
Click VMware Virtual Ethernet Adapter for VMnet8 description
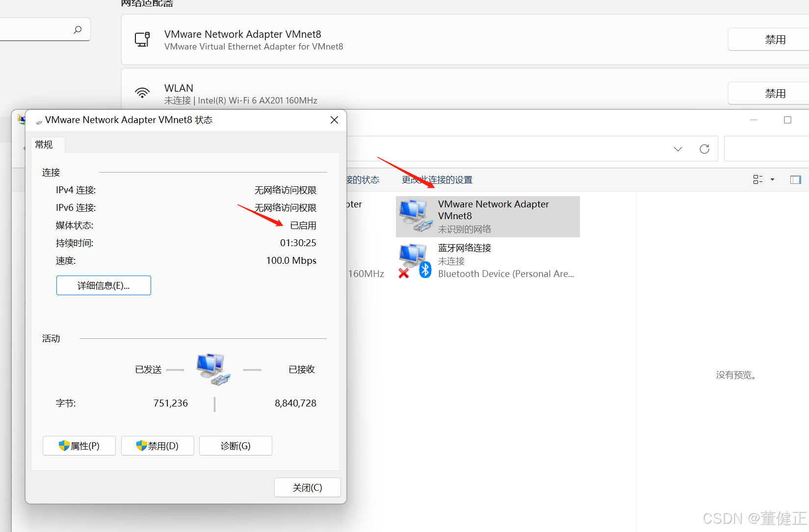coord(254,47)
